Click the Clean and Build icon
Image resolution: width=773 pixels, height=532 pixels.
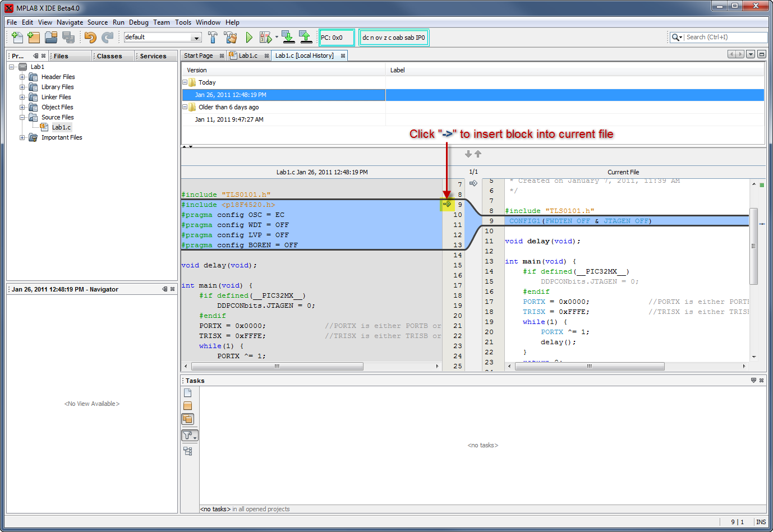(x=231, y=38)
